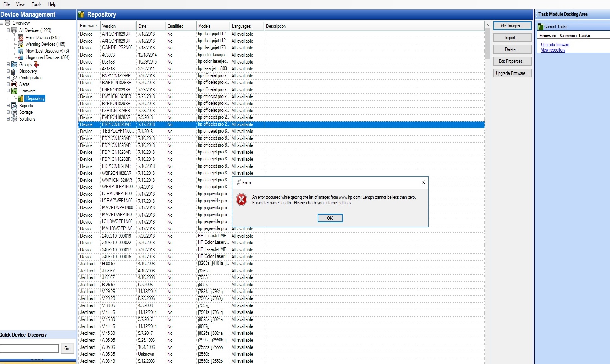Click the Go button for discovery

(67, 348)
